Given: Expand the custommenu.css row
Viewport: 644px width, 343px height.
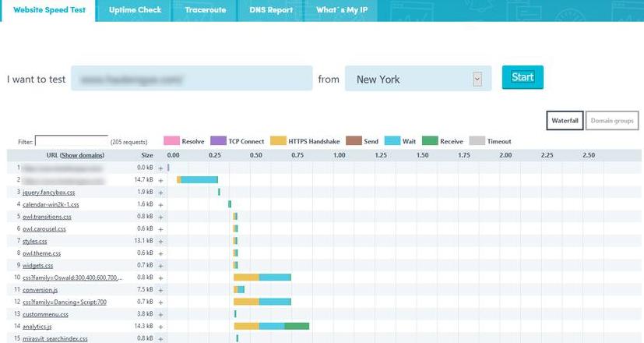Looking at the screenshot, I should pos(160,315).
